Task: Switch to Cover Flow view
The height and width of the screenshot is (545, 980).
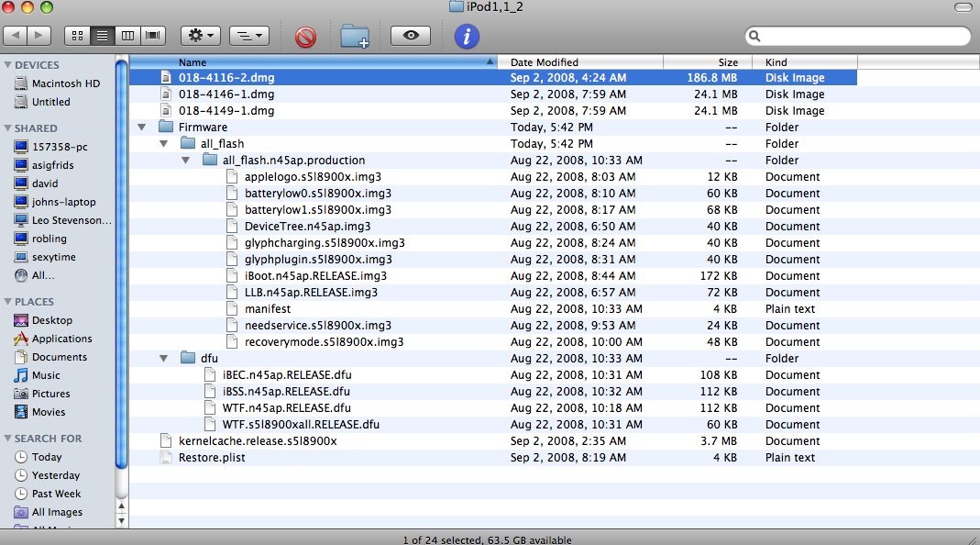Action: point(153,36)
